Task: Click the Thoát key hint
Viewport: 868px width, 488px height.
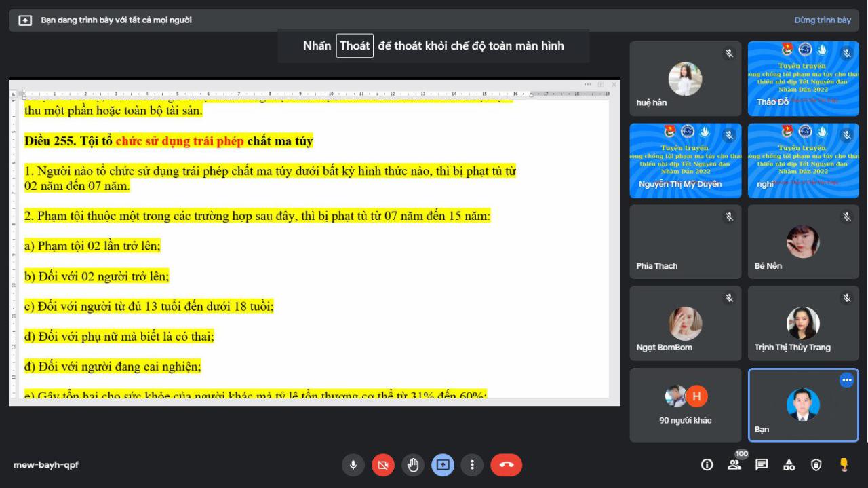Action: click(355, 46)
